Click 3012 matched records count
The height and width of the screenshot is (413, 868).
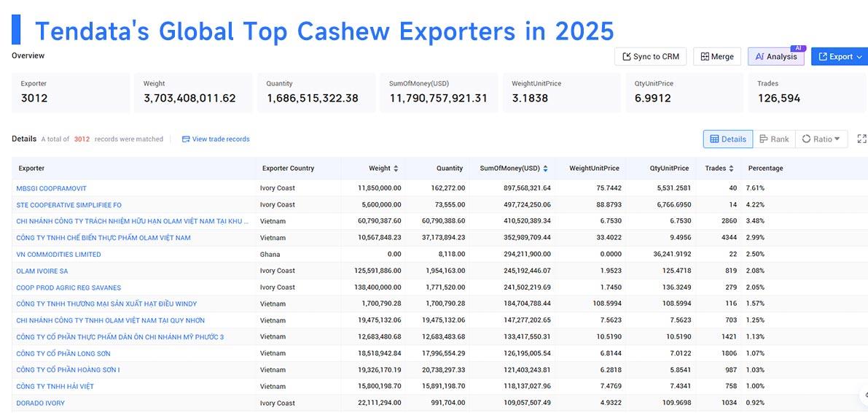pyautogui.click(x=82, y=139)
